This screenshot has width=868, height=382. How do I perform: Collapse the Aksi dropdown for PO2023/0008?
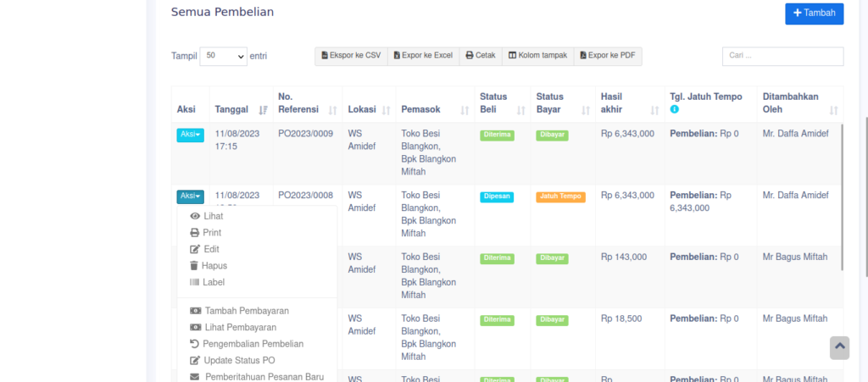pos(190,197)
